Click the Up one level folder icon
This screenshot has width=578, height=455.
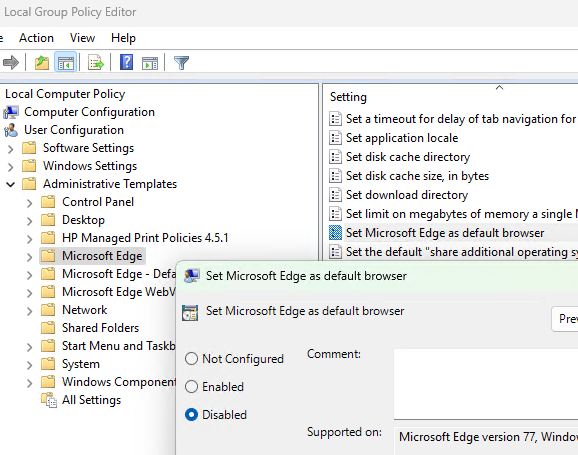tap(42, 62)
